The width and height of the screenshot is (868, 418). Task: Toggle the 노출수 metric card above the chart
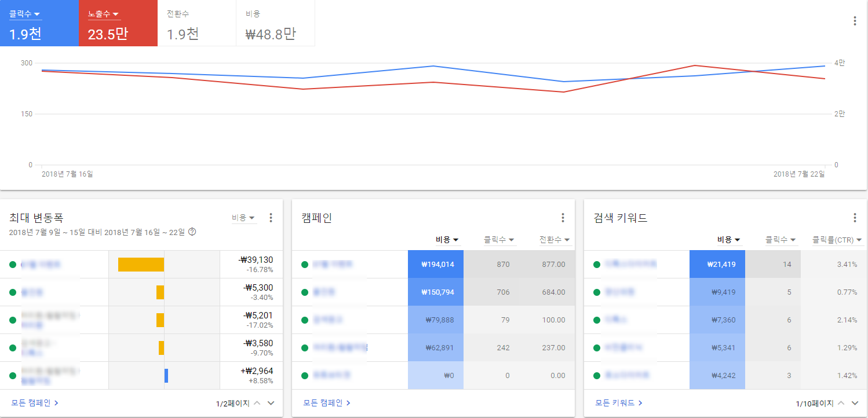(x=118, y=23)
